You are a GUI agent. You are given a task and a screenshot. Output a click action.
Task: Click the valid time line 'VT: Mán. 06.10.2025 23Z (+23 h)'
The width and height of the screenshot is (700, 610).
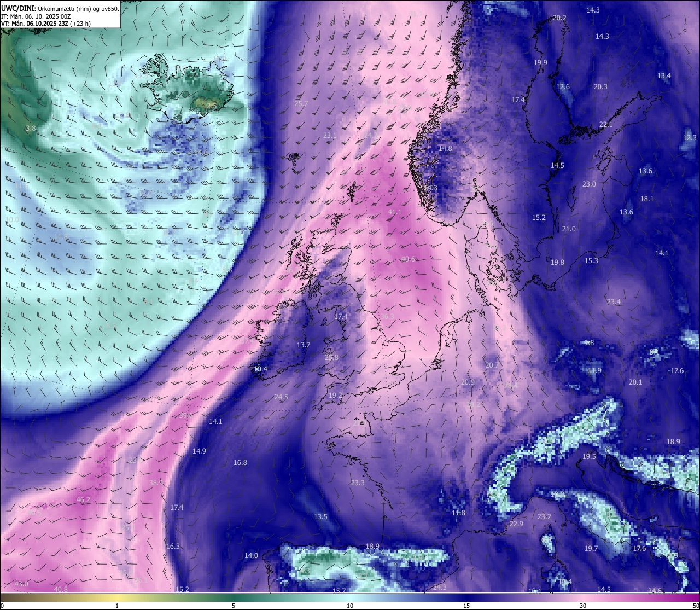pos(46,24)
